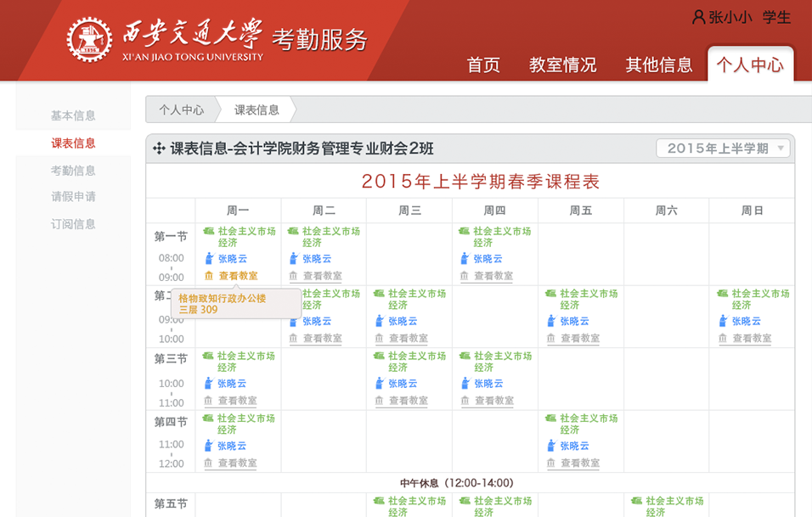Open 订阅信息 in the sidebar
Viewport: 812px width, 517px height.
pos(73,224)
